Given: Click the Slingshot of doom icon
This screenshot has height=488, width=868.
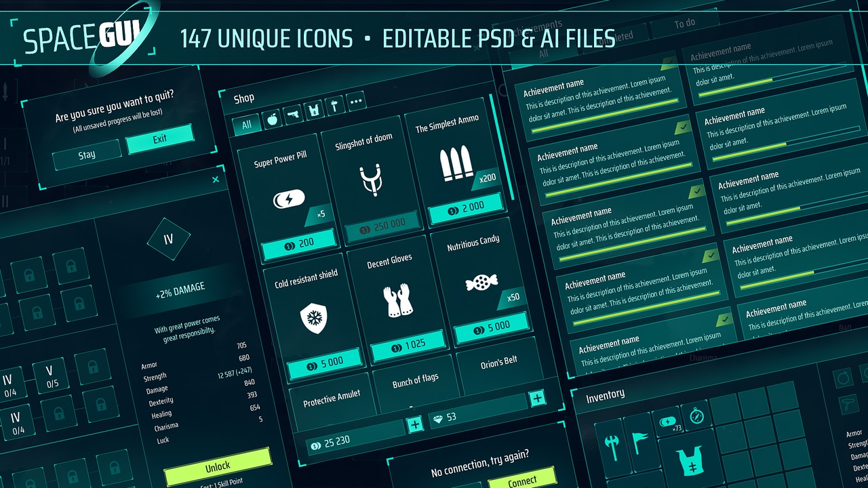Looking at the screenshot, I should [371, 181].
